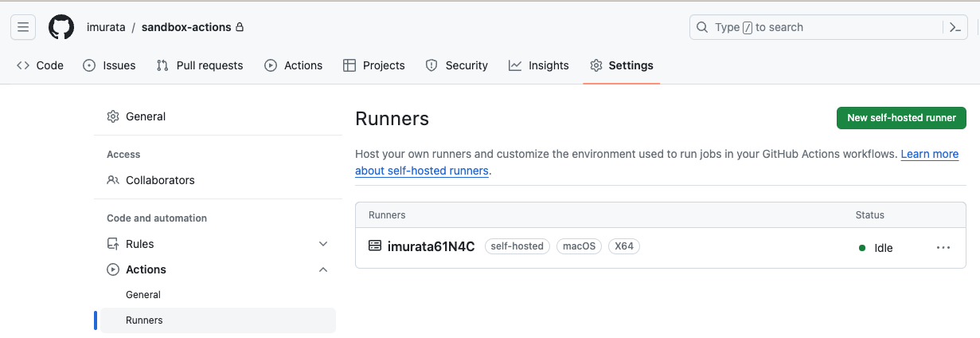Click the search magnifier icon

(x=702, y=27)
